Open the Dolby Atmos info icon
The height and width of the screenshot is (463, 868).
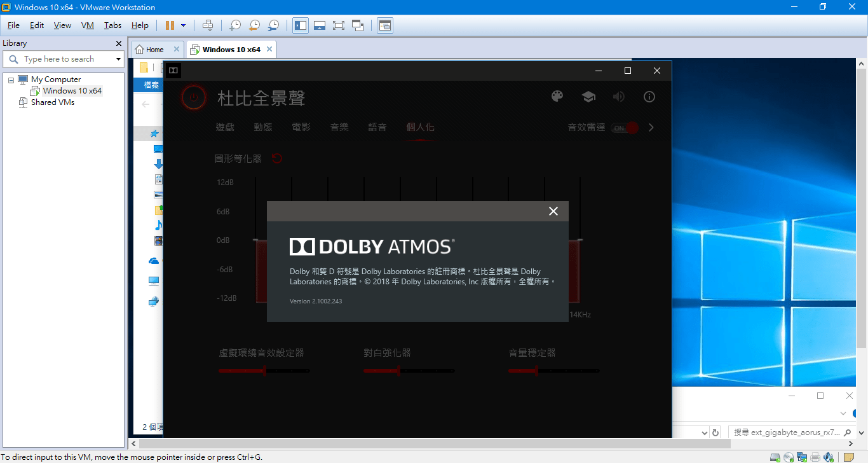coord(649,96)
